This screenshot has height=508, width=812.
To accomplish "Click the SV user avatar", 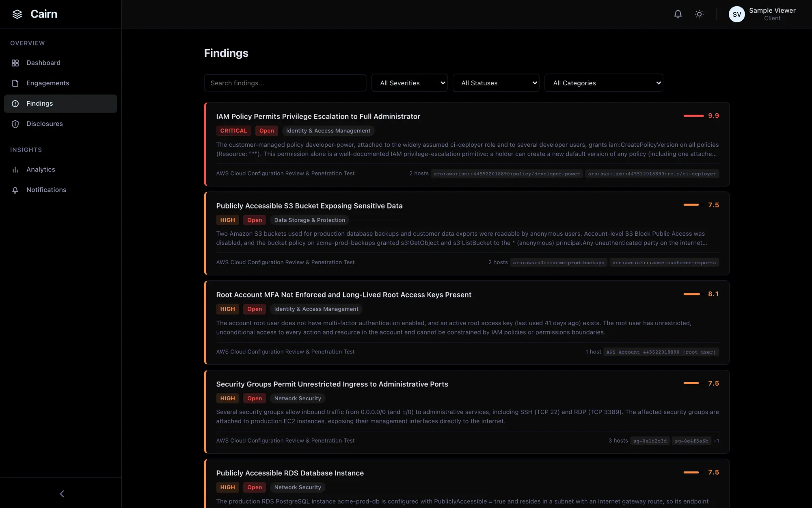I will tap(737, 14).
